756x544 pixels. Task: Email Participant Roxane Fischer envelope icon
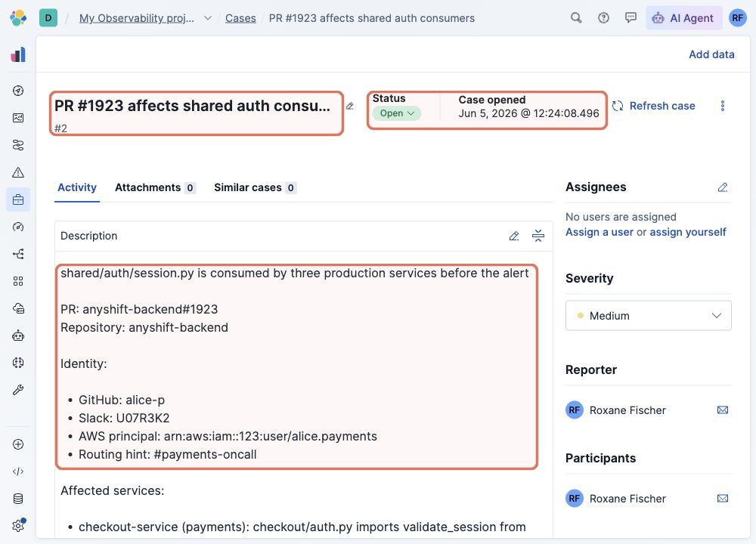point(722,498)
